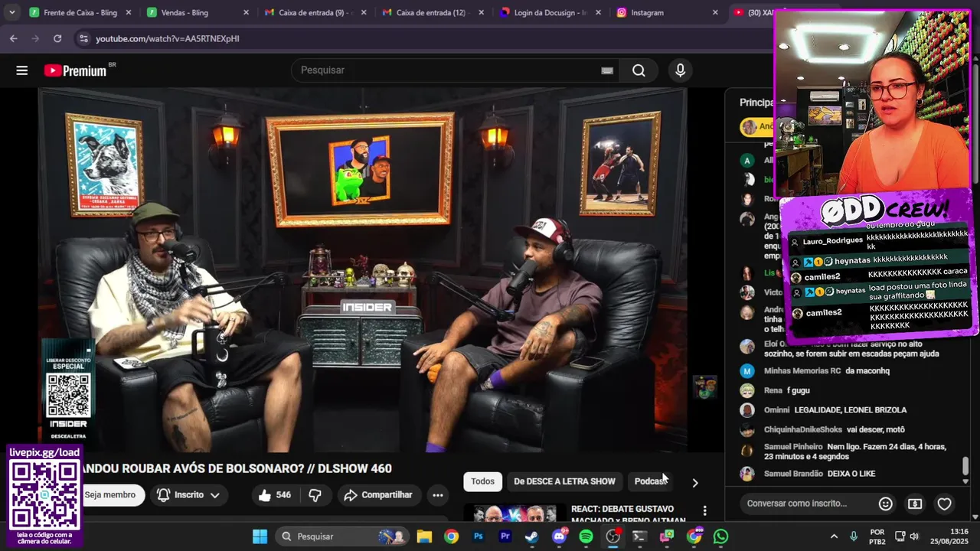Go forward in browser
Screen dimensions: 980x551
coord(35,38)
